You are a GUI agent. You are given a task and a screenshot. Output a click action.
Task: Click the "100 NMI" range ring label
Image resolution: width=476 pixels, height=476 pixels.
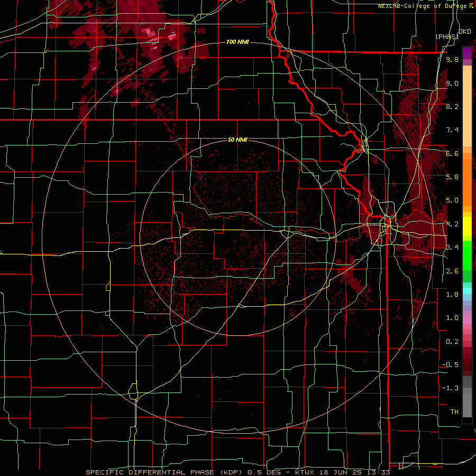click(237, 42)
